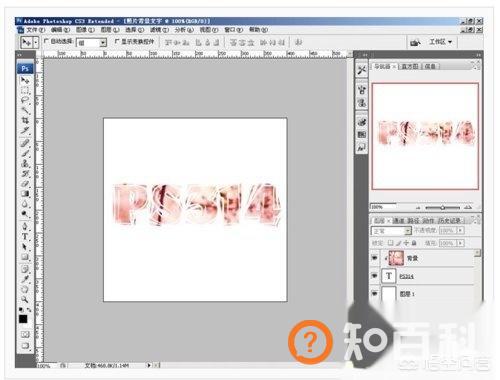Adjust the navigator zoom slider
Viewport: 500px width, 380px height.
point(443,207)
